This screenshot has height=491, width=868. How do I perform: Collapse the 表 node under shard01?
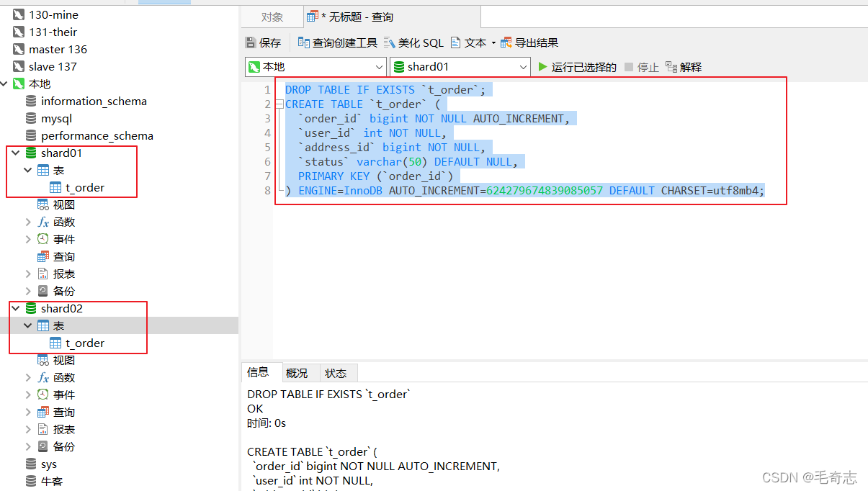click(28, 170)
